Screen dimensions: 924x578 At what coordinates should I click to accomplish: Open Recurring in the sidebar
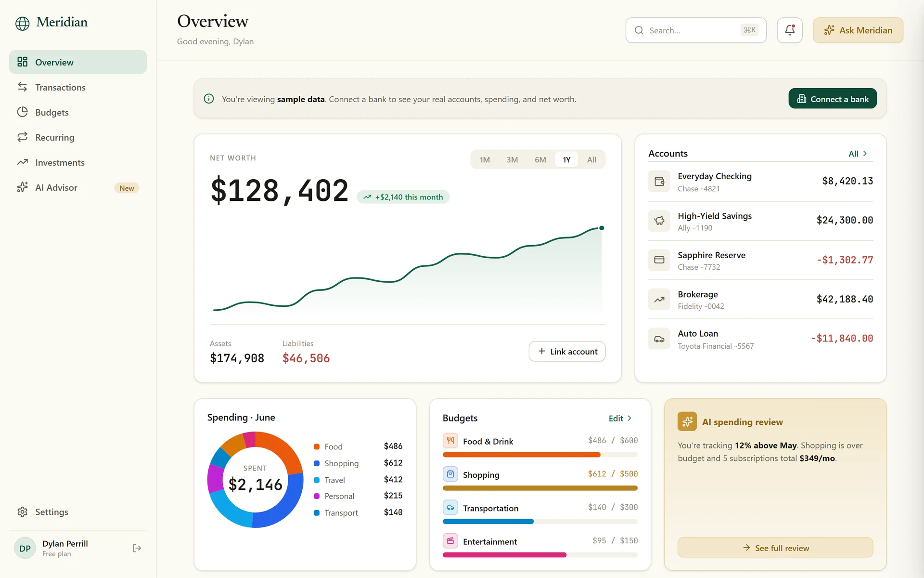tap(78, 137)
